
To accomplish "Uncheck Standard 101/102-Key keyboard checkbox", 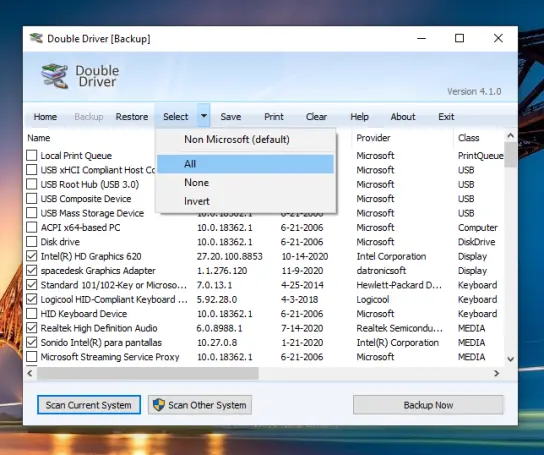I will [32, 285].
